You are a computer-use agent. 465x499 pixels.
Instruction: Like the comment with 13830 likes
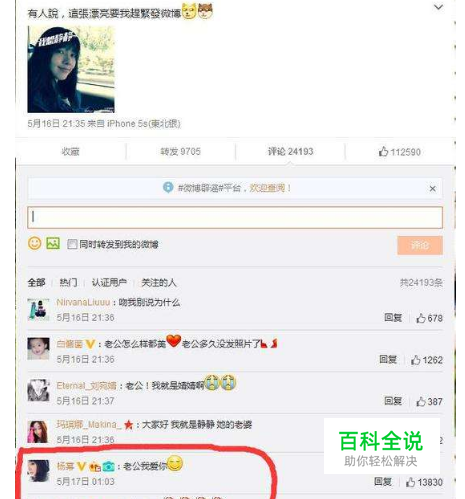424,482
